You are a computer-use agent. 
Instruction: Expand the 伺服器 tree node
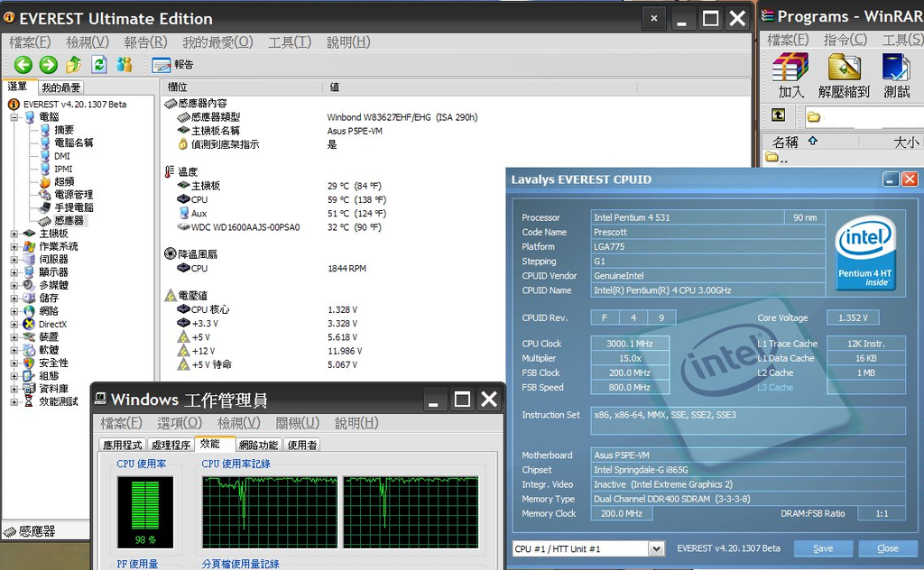pyautogui.click(x=14, y=260)
